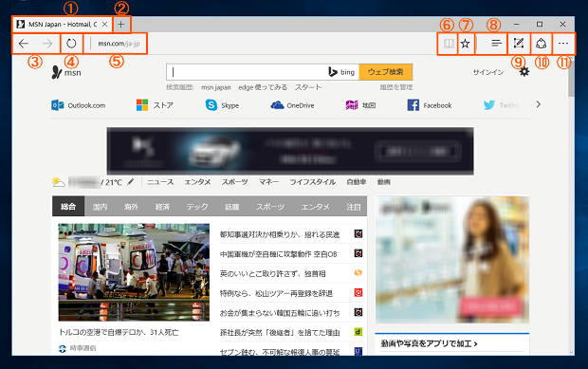Select the 注目 news tab

(353, 207)
